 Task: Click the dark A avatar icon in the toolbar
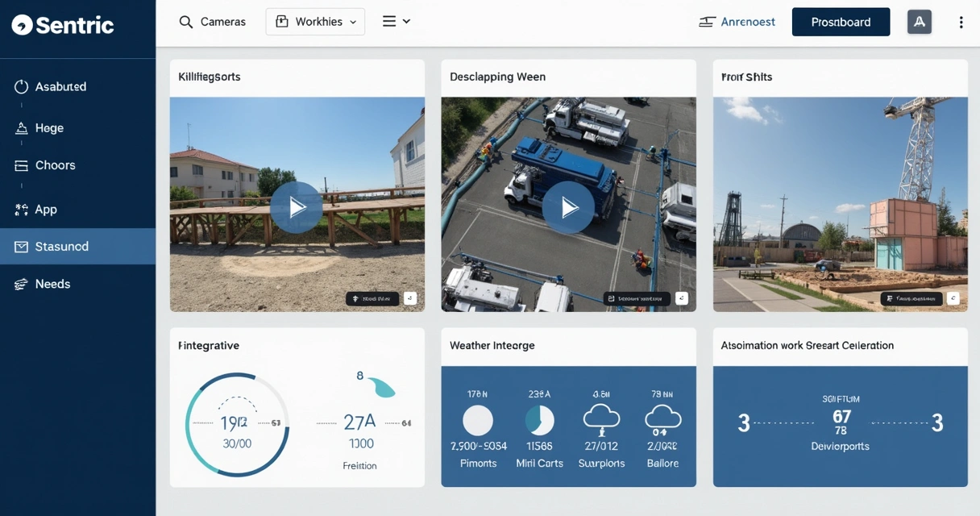(x=919, y=22)
